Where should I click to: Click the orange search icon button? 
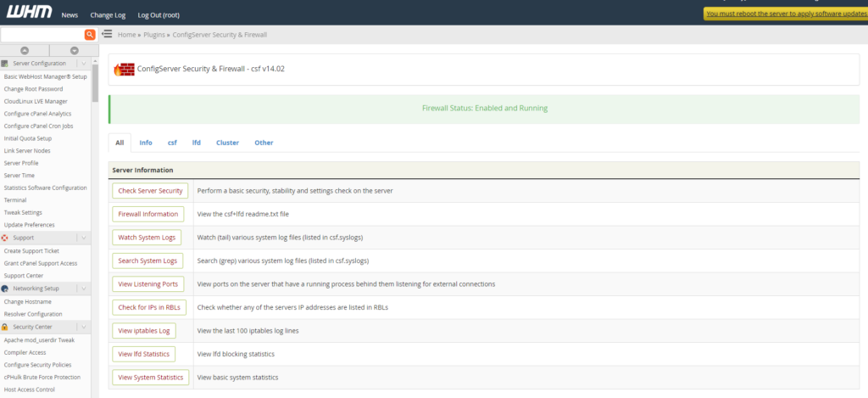90,35
